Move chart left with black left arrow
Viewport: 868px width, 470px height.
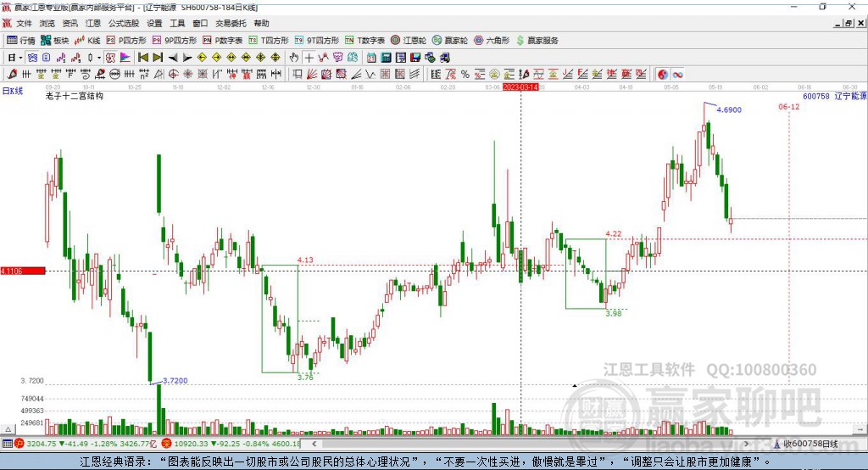pos(173,58)
